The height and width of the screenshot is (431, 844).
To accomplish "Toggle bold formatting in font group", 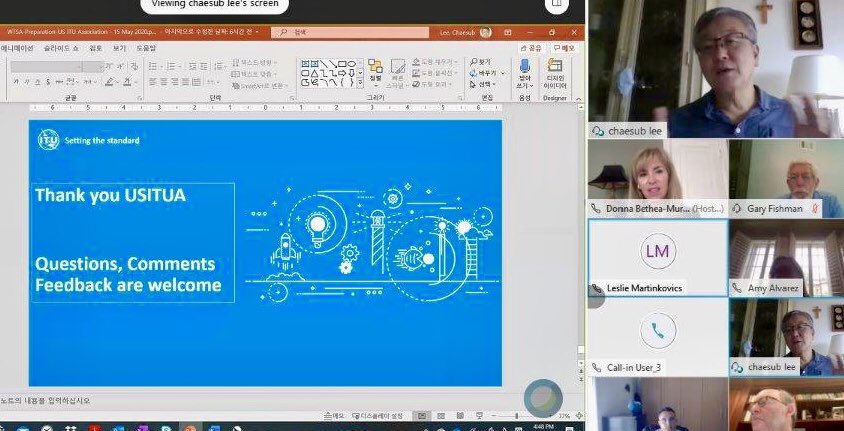I will pyautogui.click(x=16, y=82).
